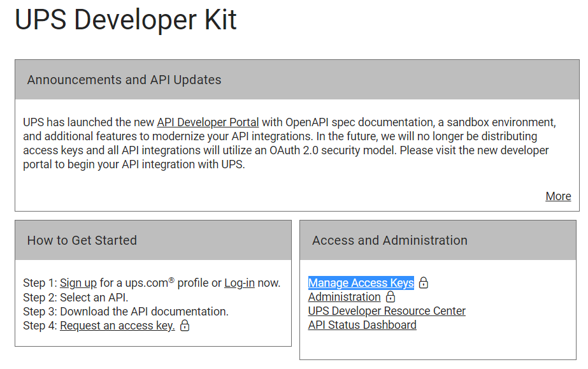Open the API Developer Portal link

coord(208,122)
